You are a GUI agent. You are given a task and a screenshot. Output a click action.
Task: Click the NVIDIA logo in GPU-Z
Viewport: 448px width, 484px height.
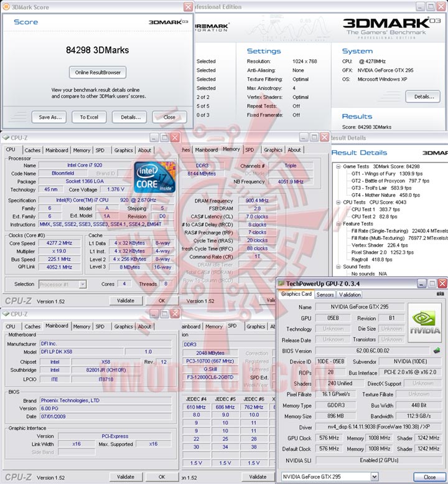[425, 323]
